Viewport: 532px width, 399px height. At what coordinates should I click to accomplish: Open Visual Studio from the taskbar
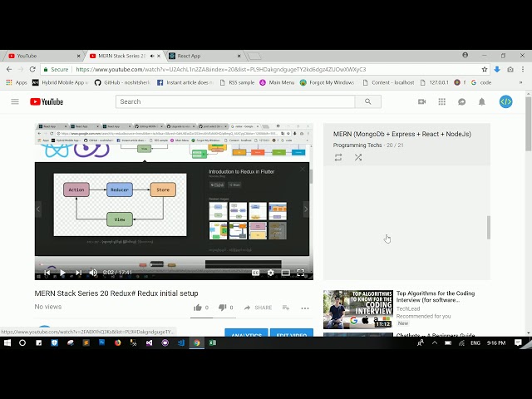pos(149,342)
